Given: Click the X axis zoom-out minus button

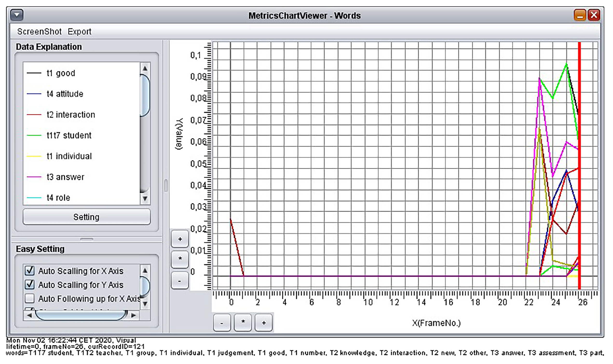Looking at the screenshot, I should pyautogui.click(x=222, y=323).
